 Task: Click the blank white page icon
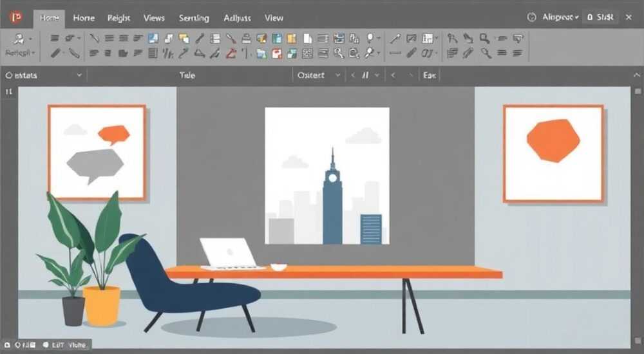pos(308,39)
